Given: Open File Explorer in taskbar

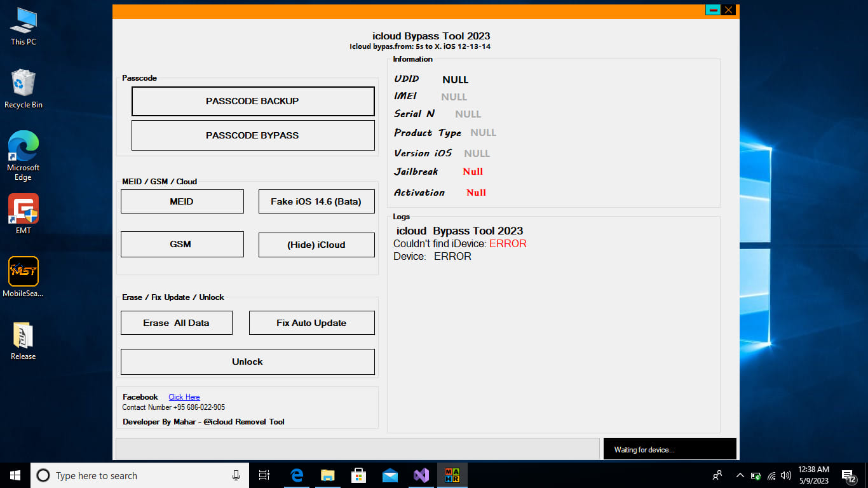Looking at the screenshot, I should pyautogui.click(x=327, y=475).
